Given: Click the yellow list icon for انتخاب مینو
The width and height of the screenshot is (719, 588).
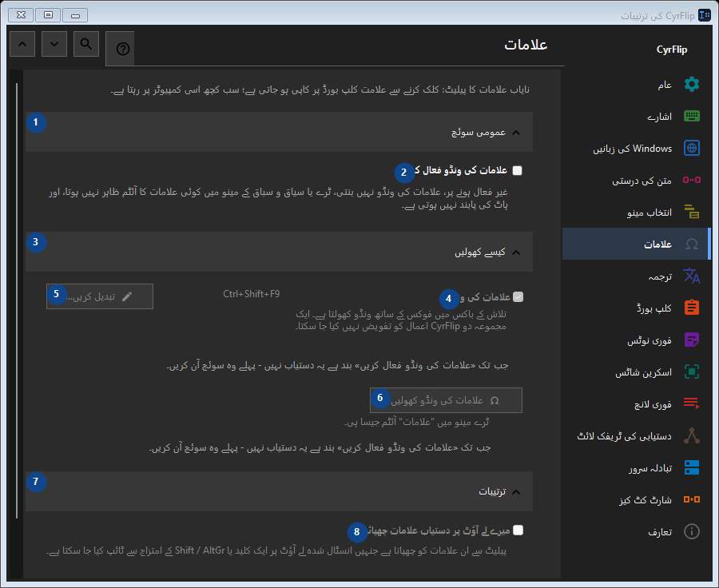Looking at the screenshot, I should pos(692,212).
